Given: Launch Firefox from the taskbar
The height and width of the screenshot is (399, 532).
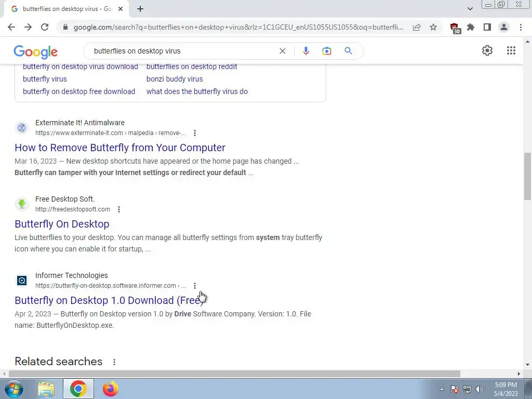Looking at the screenshot, I should click(x=110, y=389).
